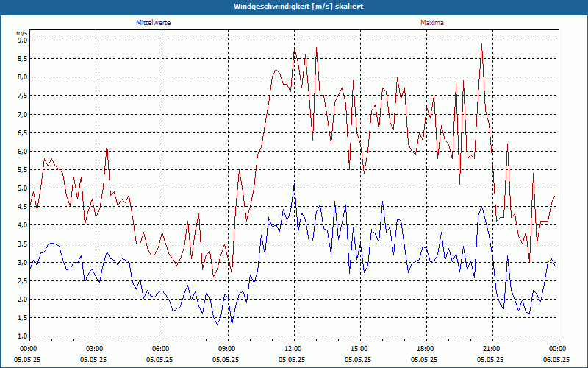The width and height of the screenshot is (588, 368).
Task: Click the '8,0' y-axis value
Action: (22, 77)
